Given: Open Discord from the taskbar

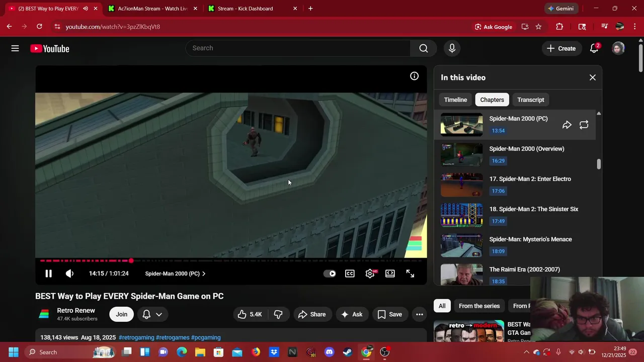Looking at the screenshot, I should coord(329,352).
